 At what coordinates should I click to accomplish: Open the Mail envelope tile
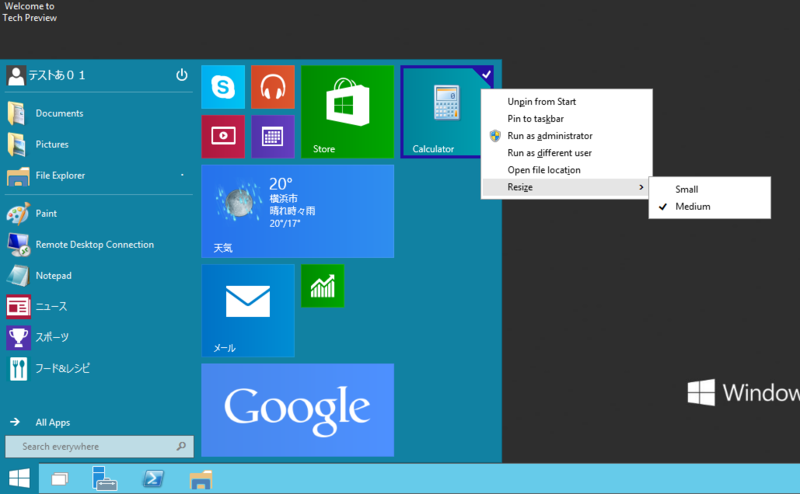[248, 311]
